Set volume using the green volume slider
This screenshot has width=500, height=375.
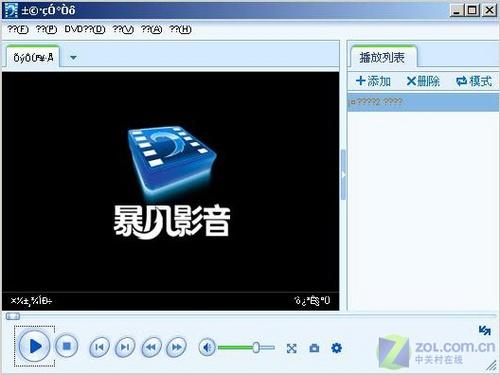(x=247, y=348)
